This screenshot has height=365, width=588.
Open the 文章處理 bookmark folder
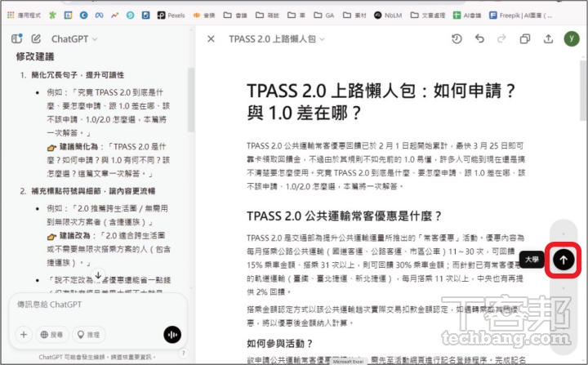(x=428, y=15)
